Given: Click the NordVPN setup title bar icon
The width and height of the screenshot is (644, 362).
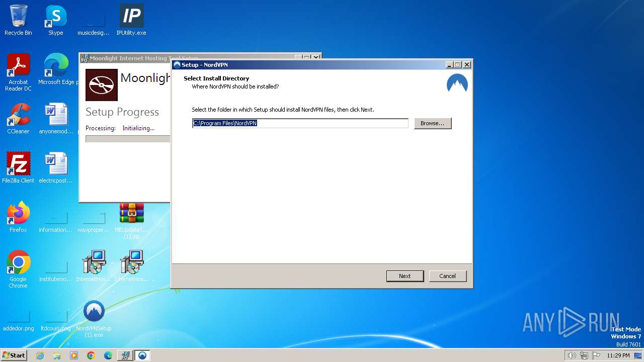Looking at the screenshot, I should tap(177, 64).
